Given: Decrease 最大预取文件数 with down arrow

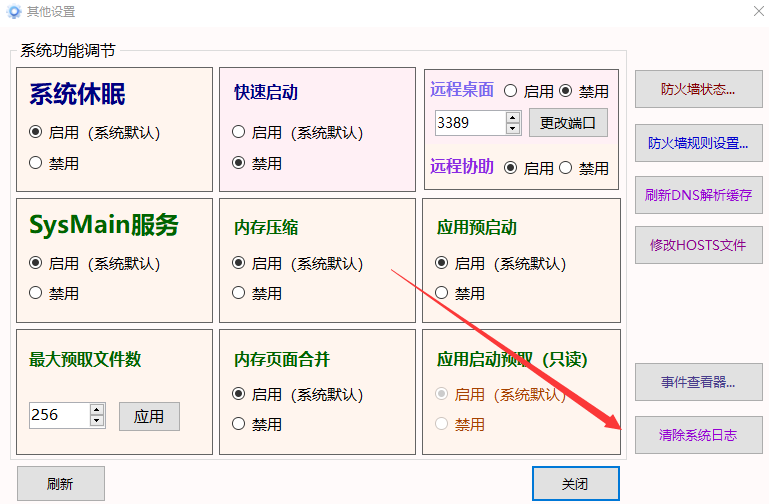Looking at the screenshot, I should (x=97, y=421).
